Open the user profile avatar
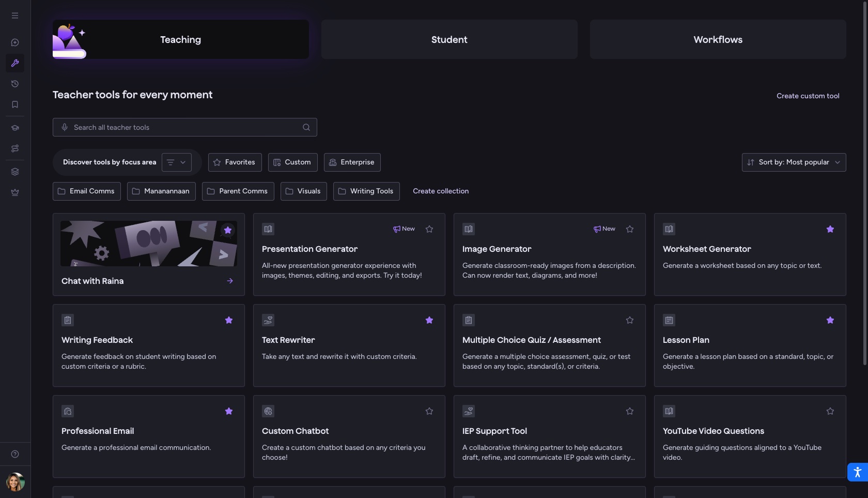This screenshot has height=498, width=868. click(x=16, y=482)
